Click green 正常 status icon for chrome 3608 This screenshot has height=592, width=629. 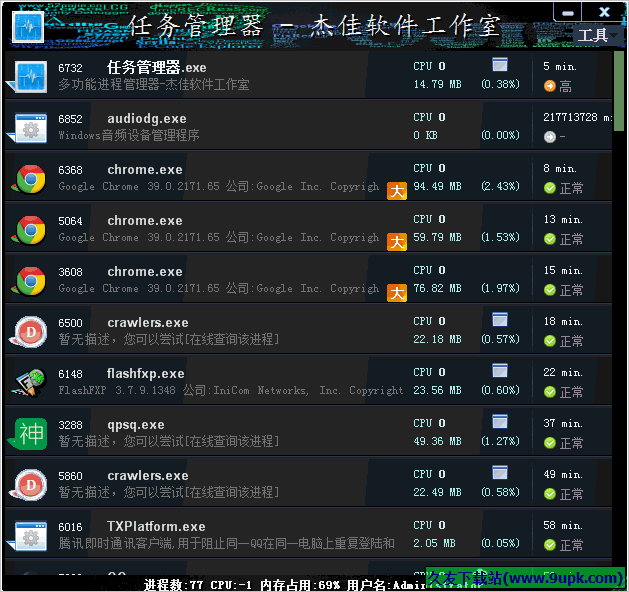(550, 290)
